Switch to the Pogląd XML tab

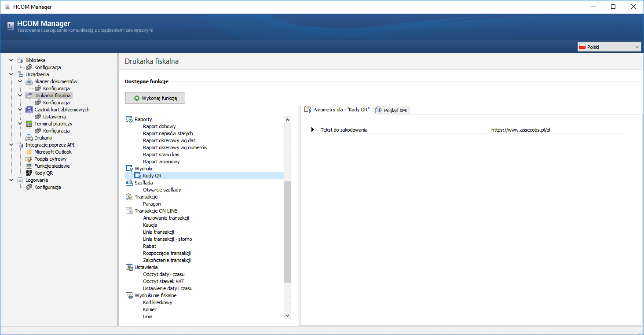point(392,110)
